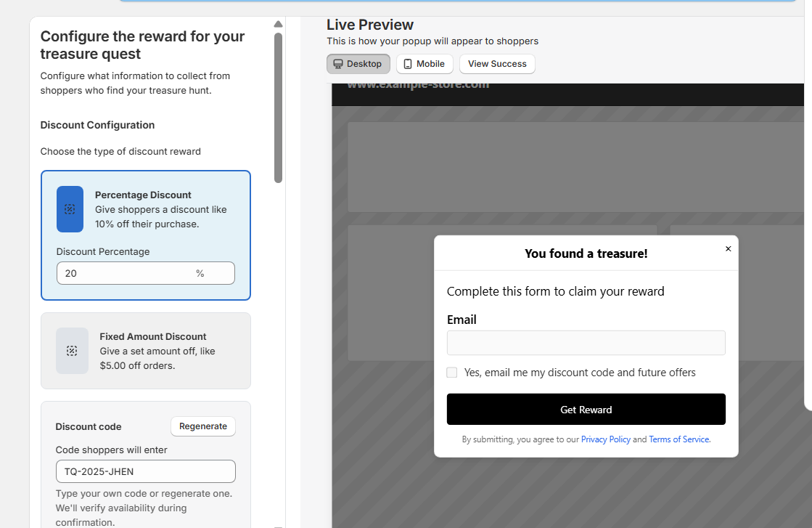Click the Fixed Amount Discount badge icon

pos(71,351)
